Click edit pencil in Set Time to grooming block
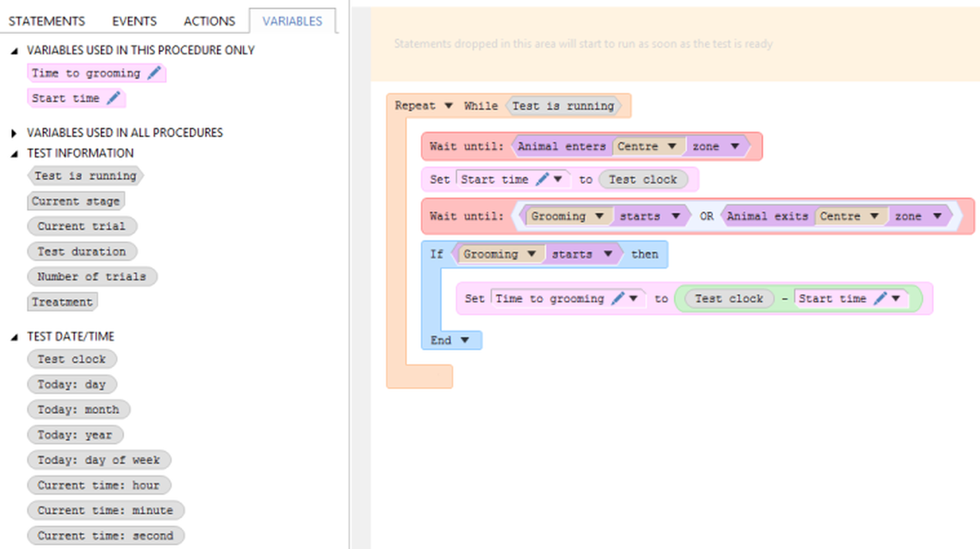This screenshot has height=549, width=980. click(x=618, y=298)
